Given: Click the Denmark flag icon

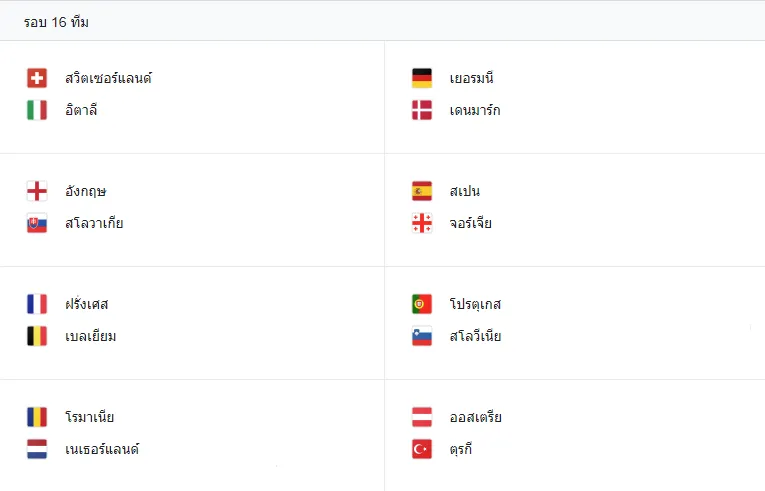Looking at the screenshot, I should [x=422, y=110].
